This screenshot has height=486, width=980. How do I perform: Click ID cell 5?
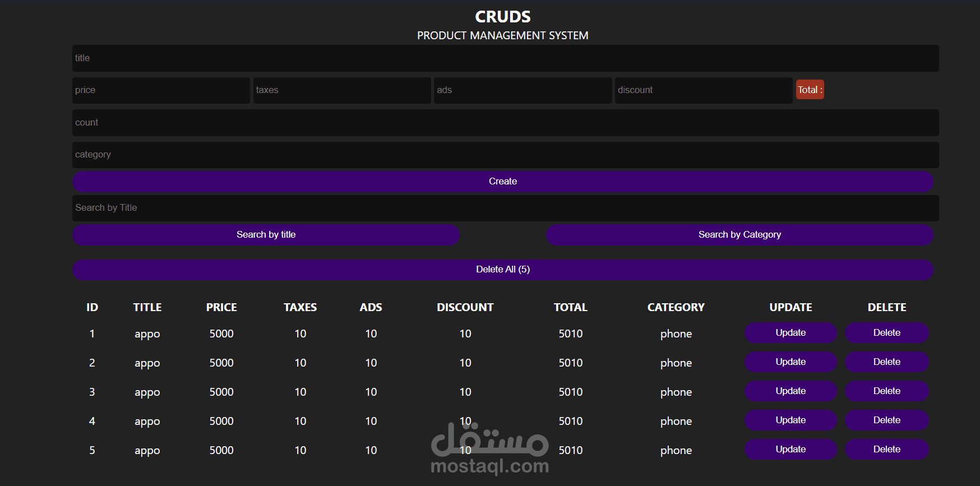pyautogui.click(x=92, y=450)
